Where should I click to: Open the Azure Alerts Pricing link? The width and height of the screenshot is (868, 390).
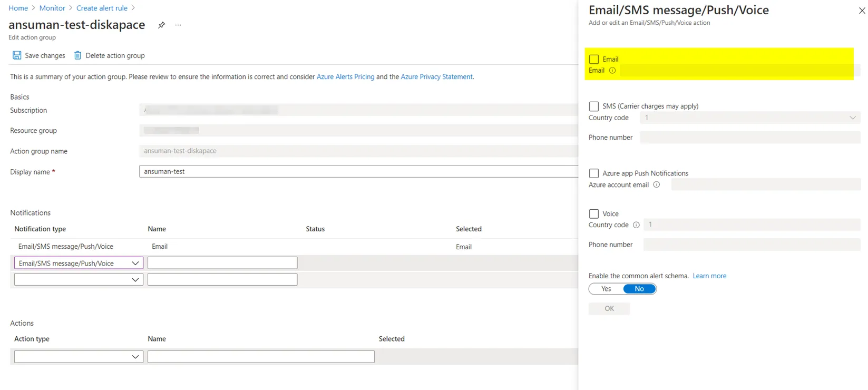(x=345, y=77)
